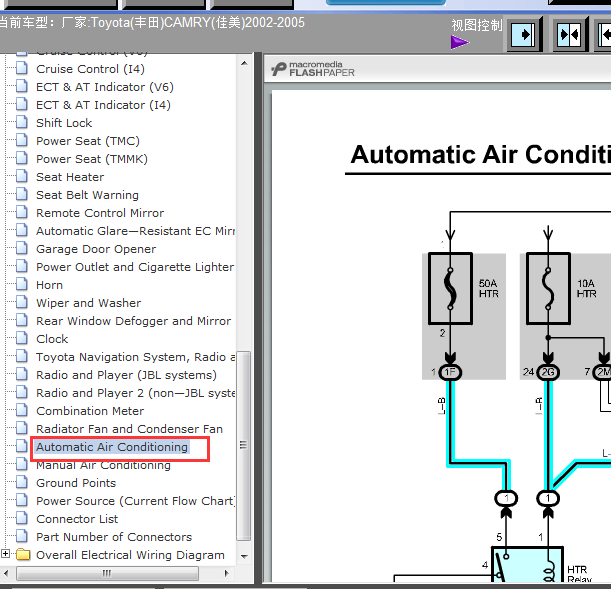Select Horn diagram
Image resolution: width=611 pixels, height=589 pixels.
[x=49, y=285]
